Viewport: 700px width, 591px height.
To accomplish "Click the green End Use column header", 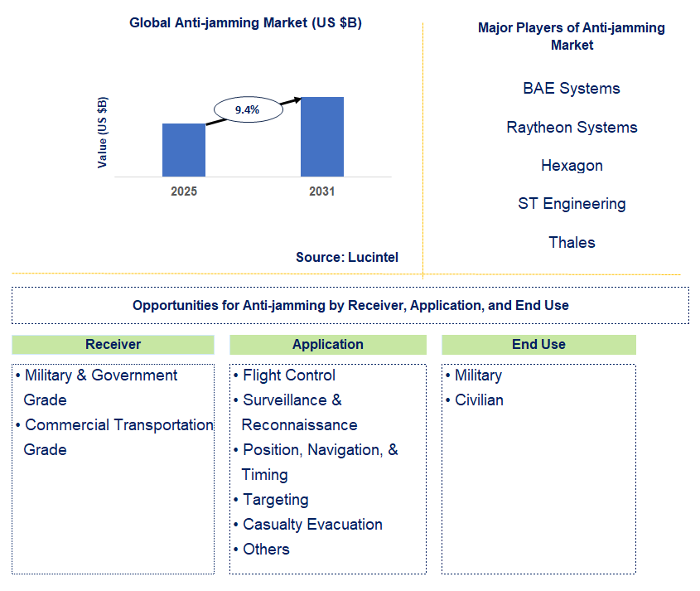I will click(x=538, y=345).
